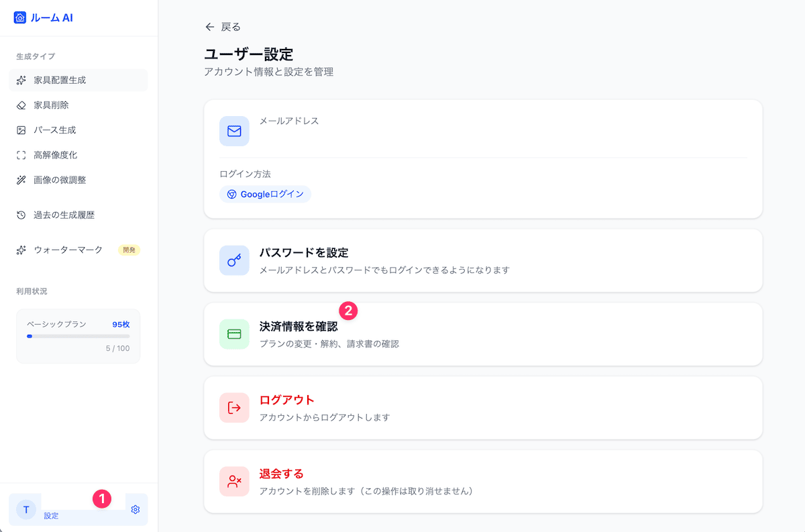Click the red delete-user icon
Image resolution: width=805 pixels, height=532 pixels.
234,481
